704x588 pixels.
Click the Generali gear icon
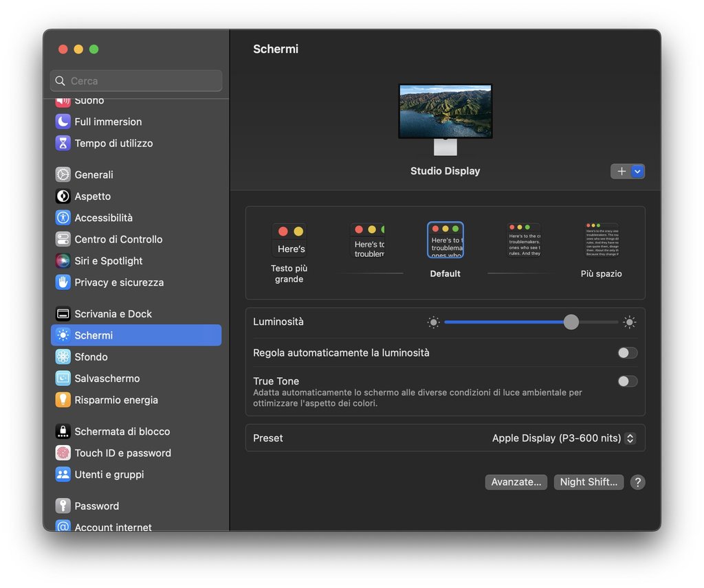click(63, 174)
